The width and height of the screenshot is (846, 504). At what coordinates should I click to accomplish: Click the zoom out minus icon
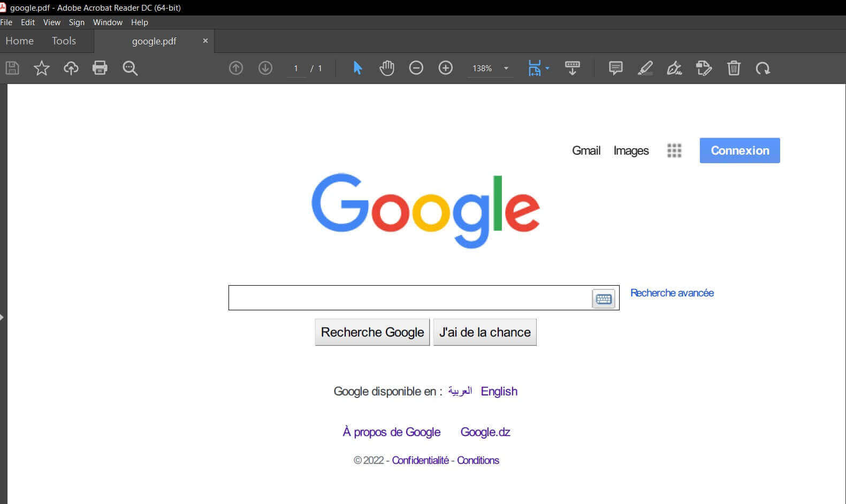pos(416,68)
